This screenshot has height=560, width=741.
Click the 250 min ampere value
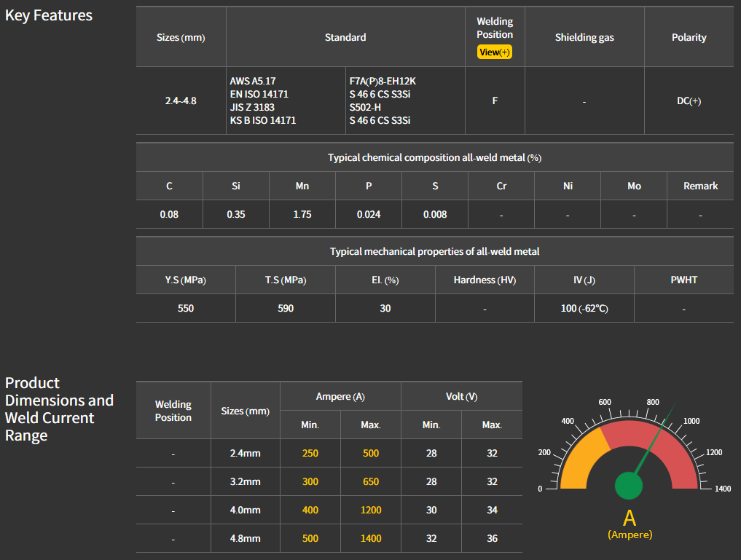310,453
